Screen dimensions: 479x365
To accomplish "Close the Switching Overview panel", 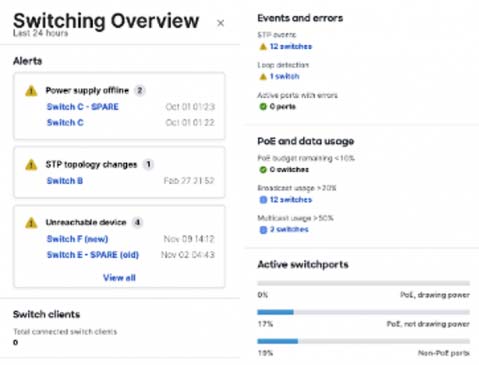I will [x=220, y=23].
